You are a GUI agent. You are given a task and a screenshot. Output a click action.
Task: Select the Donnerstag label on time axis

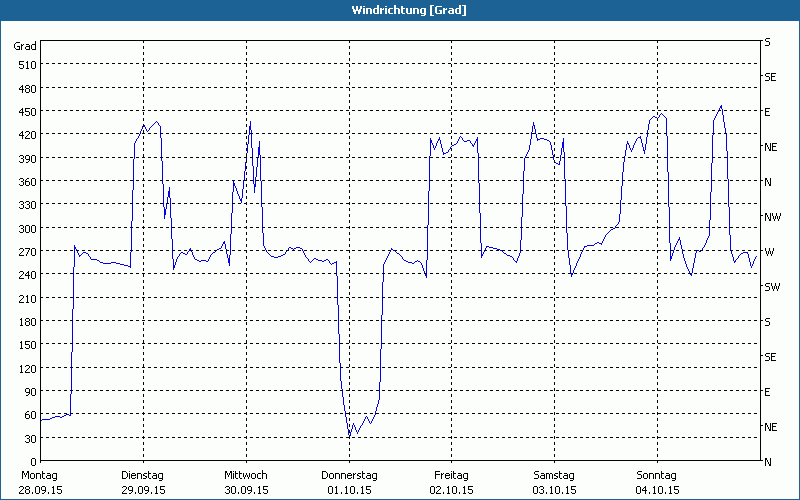coord(349,475)
